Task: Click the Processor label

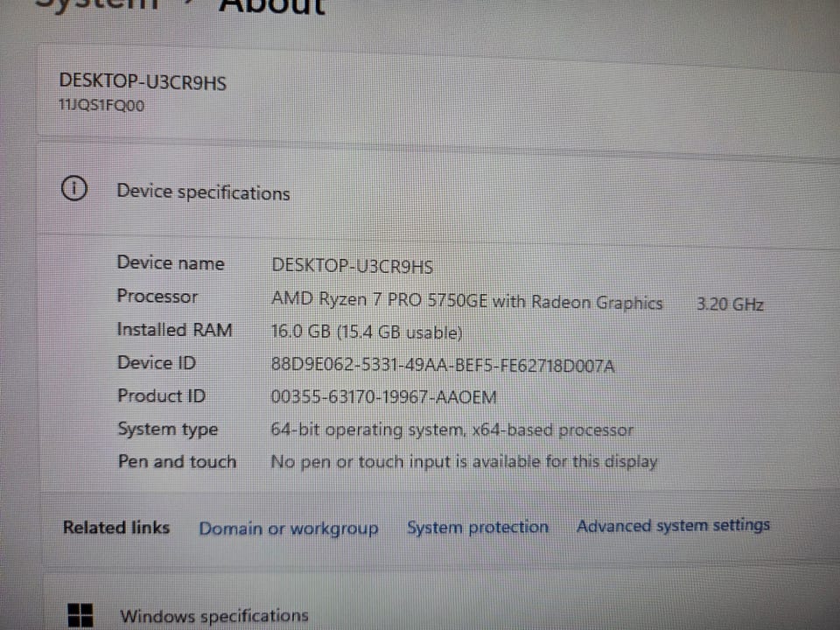Action: point(157,297)
